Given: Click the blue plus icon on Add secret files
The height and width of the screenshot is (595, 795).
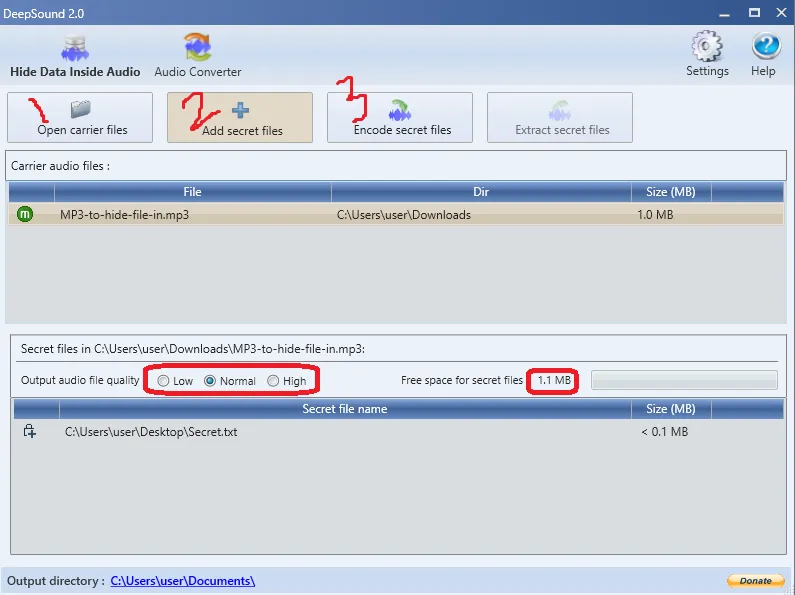Looking at the screenshot, I should coord(240,110).
